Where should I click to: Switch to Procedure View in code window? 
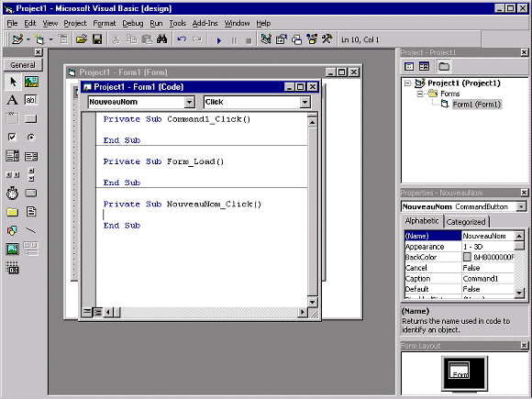coord(87,312)
